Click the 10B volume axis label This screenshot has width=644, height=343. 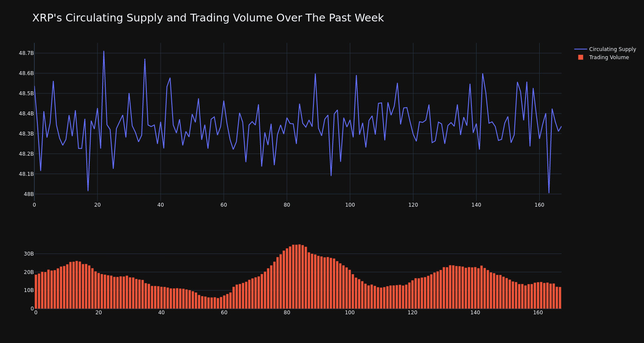(29, 290)
